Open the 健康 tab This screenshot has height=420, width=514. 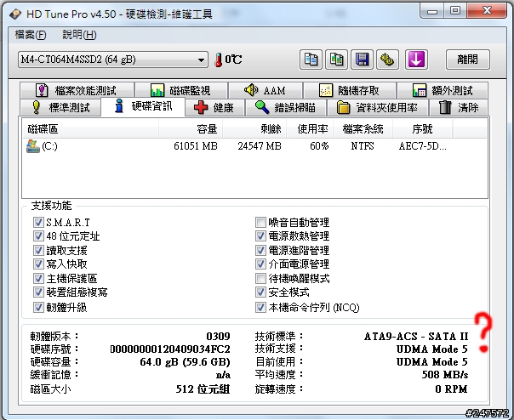pos(214,107)
